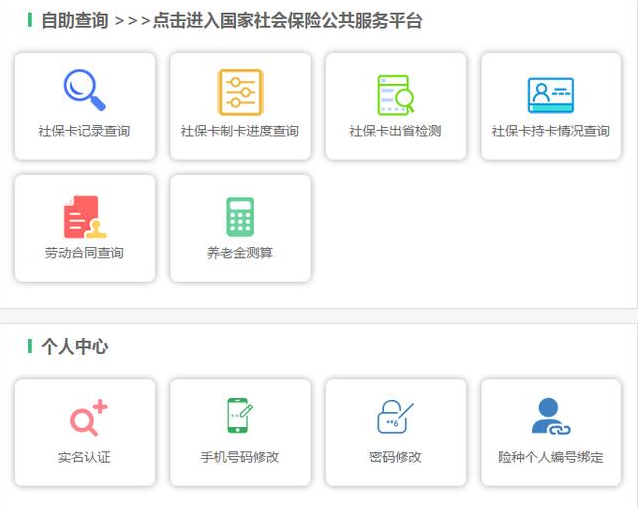Open the 社保卡制卡进度查询 text label
This screenshot has height=508, width=638.
coord(240,131)
